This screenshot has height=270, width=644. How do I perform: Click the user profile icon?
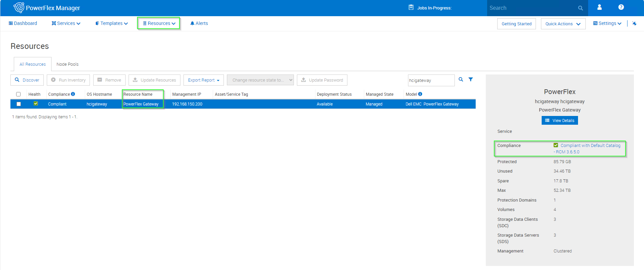click(x=599, y=7)
